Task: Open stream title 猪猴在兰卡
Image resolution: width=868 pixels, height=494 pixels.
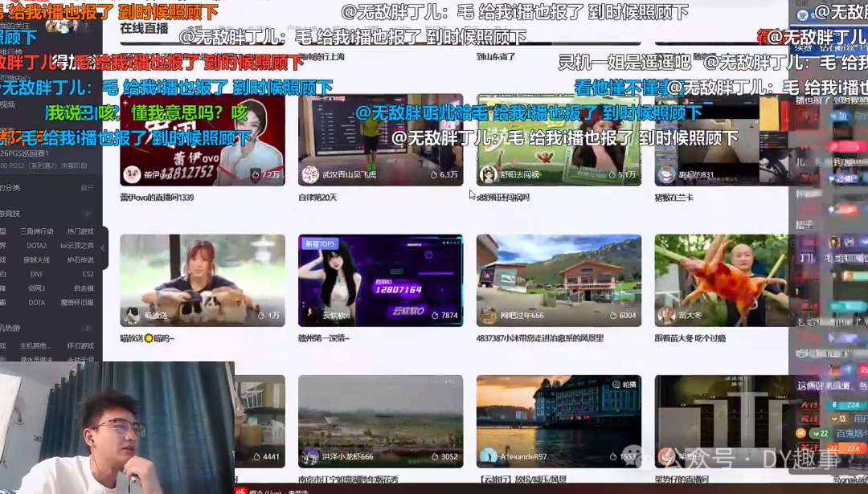Action: (674, 198)
